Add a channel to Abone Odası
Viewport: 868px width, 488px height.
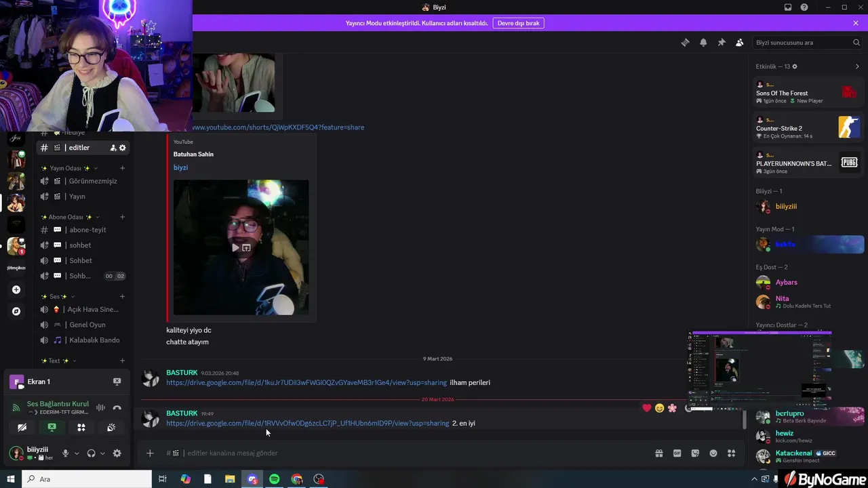pyautogui.click(x=122, y=217)
